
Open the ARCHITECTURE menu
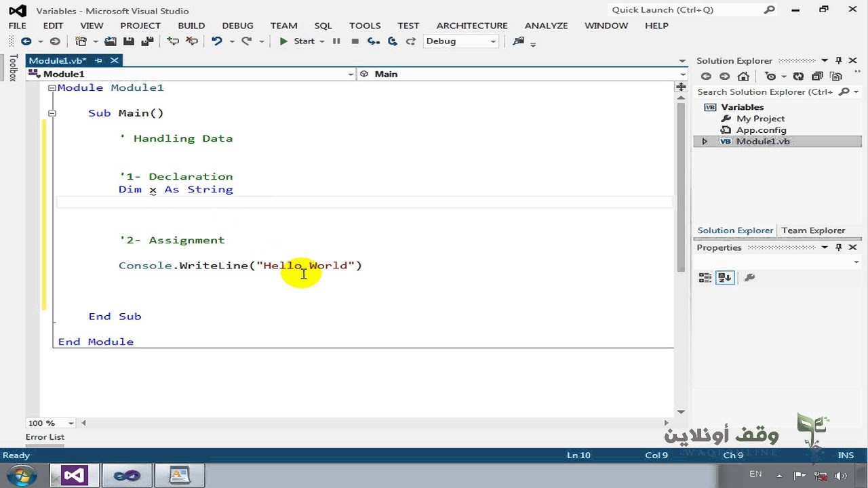[472, 26]
